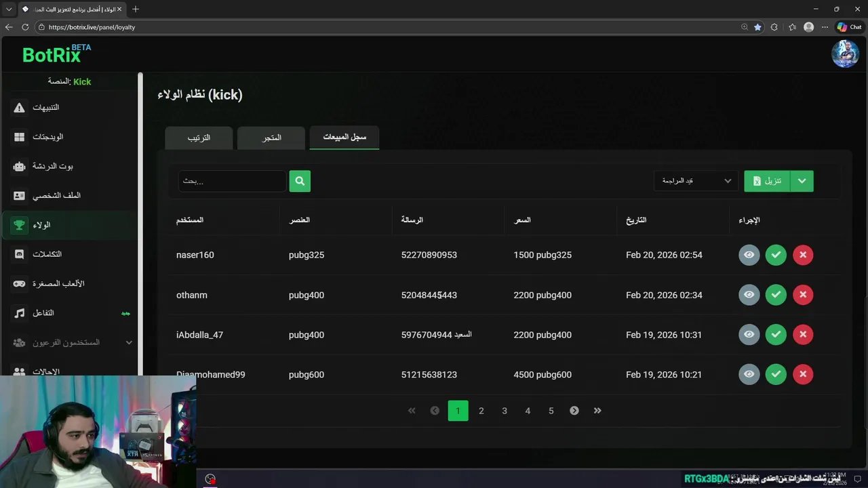The height and width of the screenshot is (488, 868).
Task: Select current page 1 button
Action: [458, 411]
